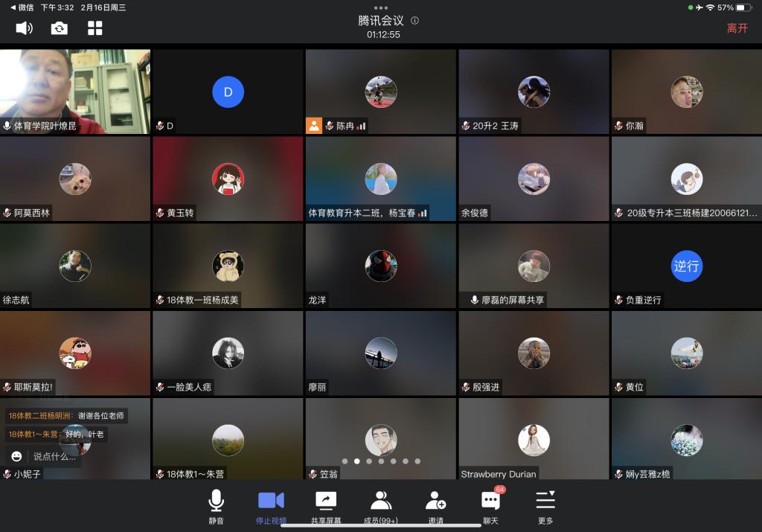This screenshot has width=762, height=532.
Task: Stop video with 停止视频 button
Action: tap(271, 506)
